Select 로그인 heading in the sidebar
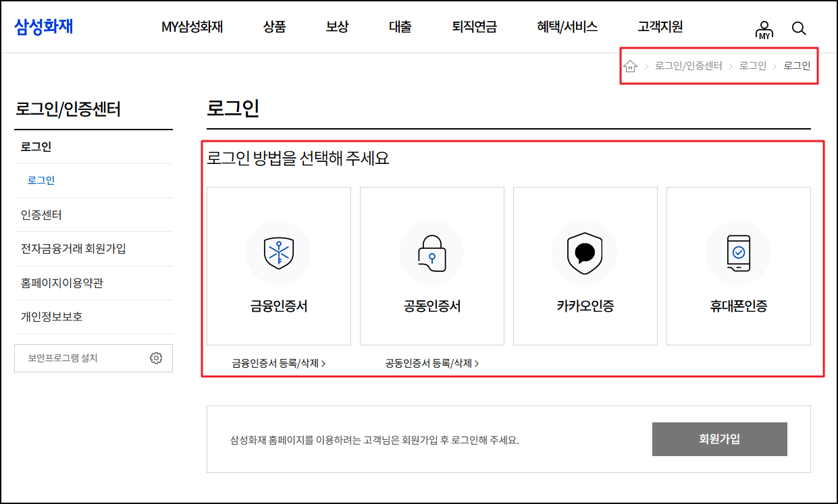This screenshot has width=838, height=504. pos(36,147)
